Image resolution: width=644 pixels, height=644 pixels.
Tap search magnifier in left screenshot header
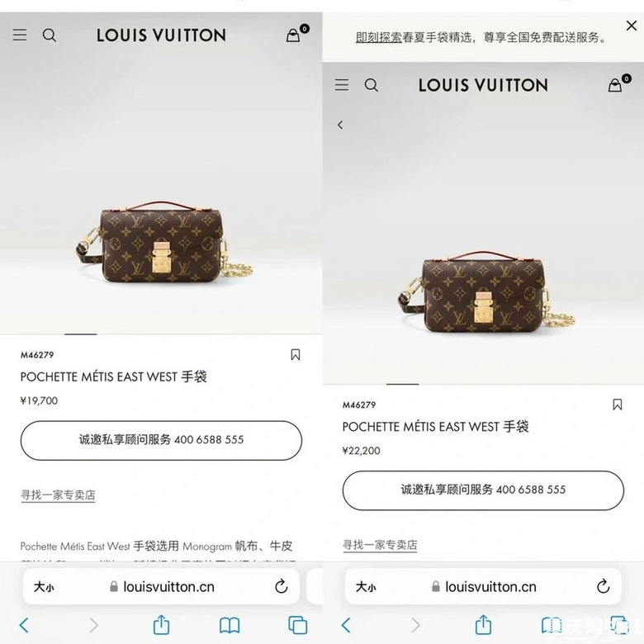tap(50, 35)
